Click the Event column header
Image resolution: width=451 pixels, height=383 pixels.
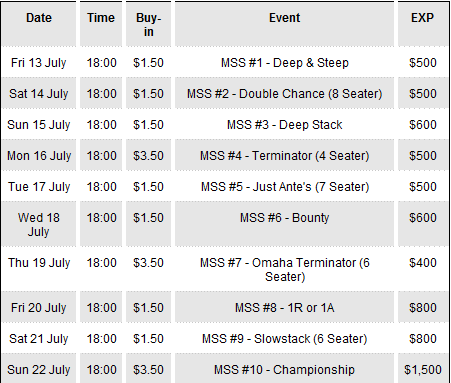click(x=284, y=18)
